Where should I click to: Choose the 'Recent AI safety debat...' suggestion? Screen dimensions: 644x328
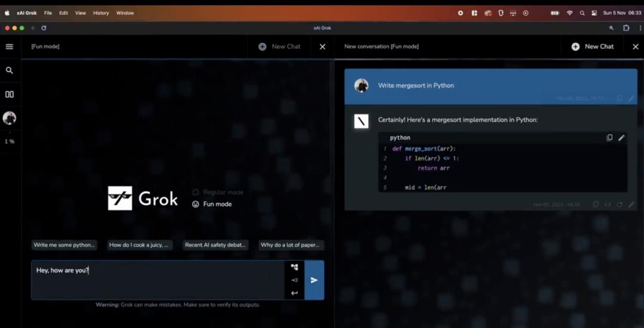(216, 245)
